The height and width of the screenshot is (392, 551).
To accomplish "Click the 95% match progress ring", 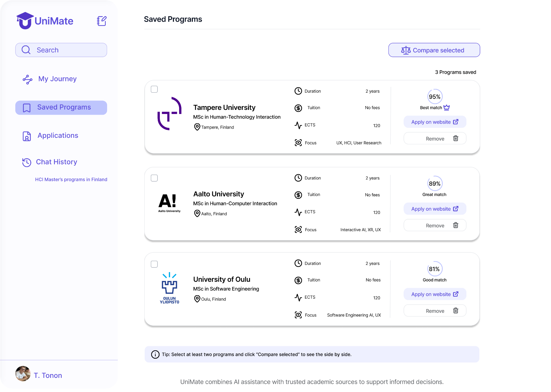I will click(x=435, y=97).
